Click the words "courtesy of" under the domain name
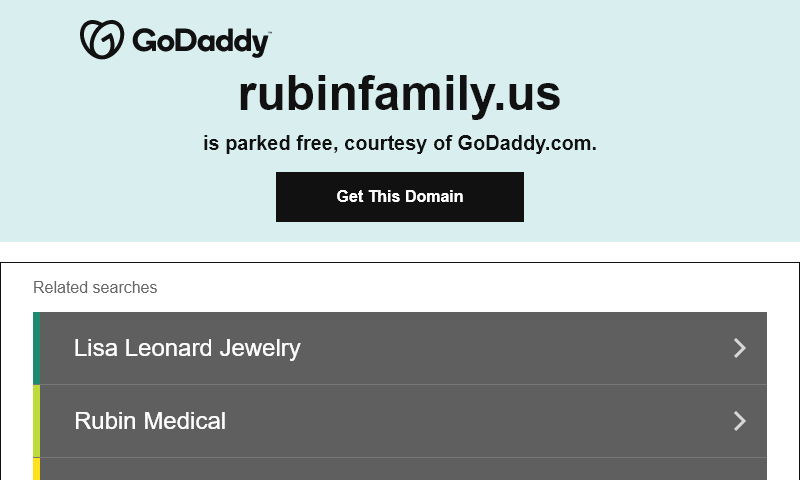Viewport: 800px width, 480px height. [387, 143]
